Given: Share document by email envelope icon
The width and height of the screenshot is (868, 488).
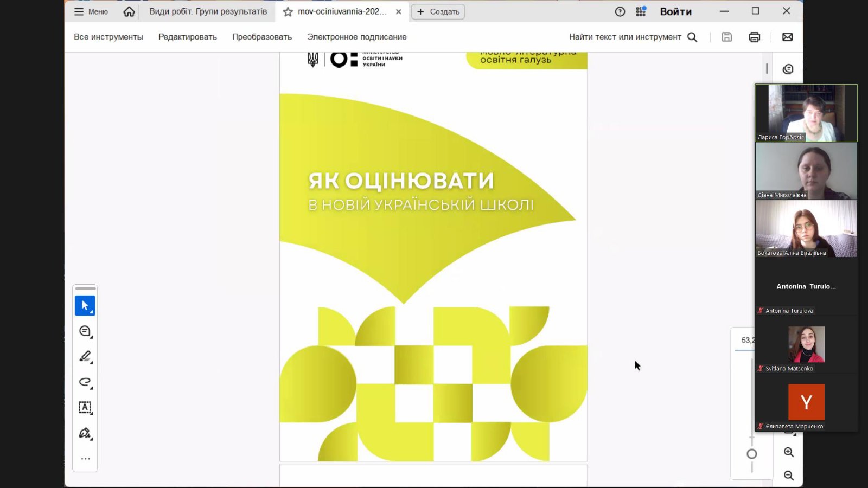Looking at the screenshot, I should pos(787,37).
